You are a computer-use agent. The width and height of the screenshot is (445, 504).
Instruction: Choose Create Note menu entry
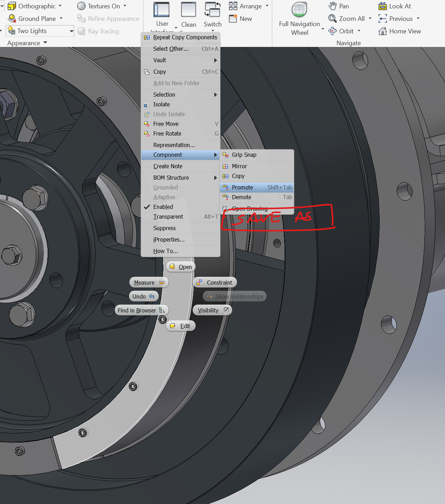[x=181, y=166]
